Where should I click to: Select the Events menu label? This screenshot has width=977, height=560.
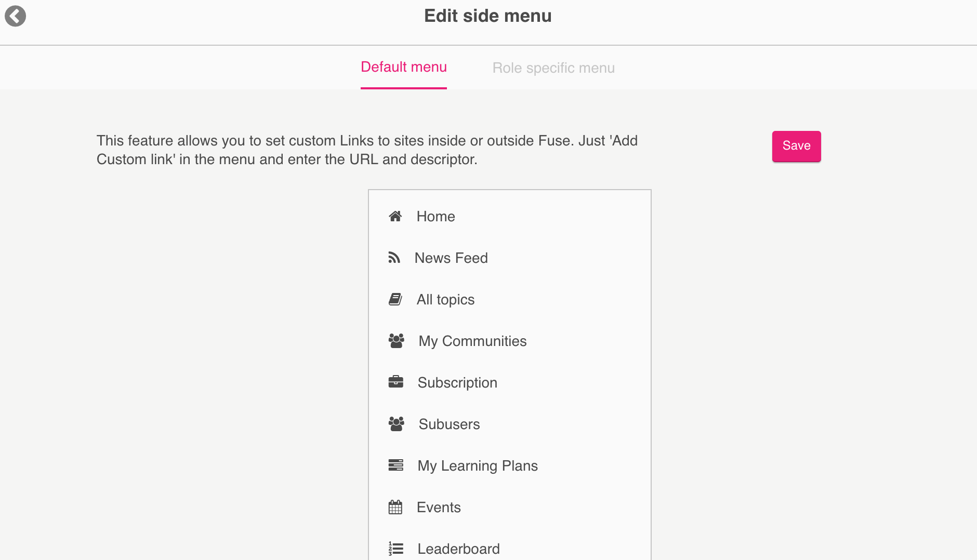pyautogui.click(x=439, y=508)
